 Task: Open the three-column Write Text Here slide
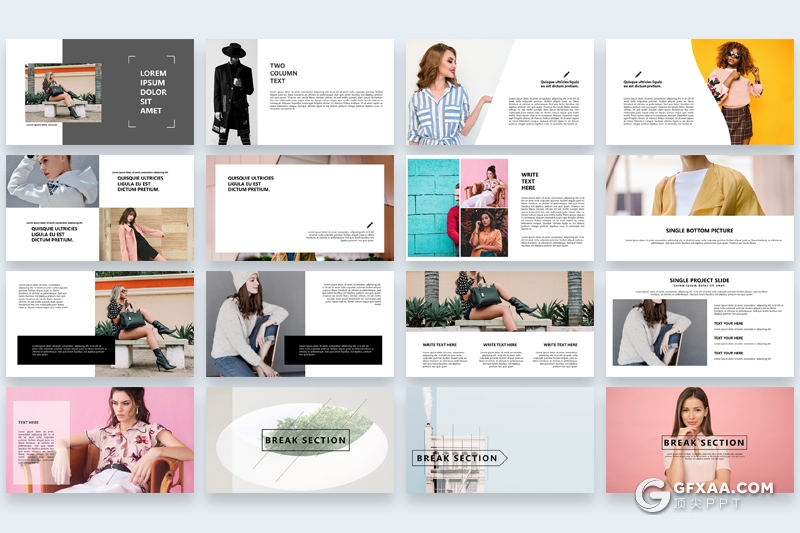pyautogui.click(x=499, y=323)
